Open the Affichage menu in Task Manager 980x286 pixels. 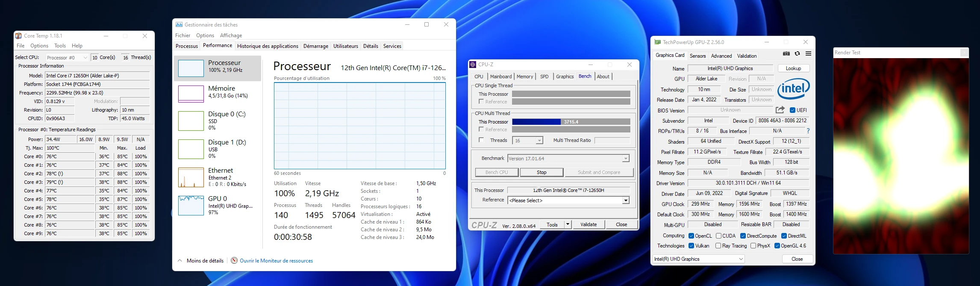pyautogui.click(x=231, y=35)
